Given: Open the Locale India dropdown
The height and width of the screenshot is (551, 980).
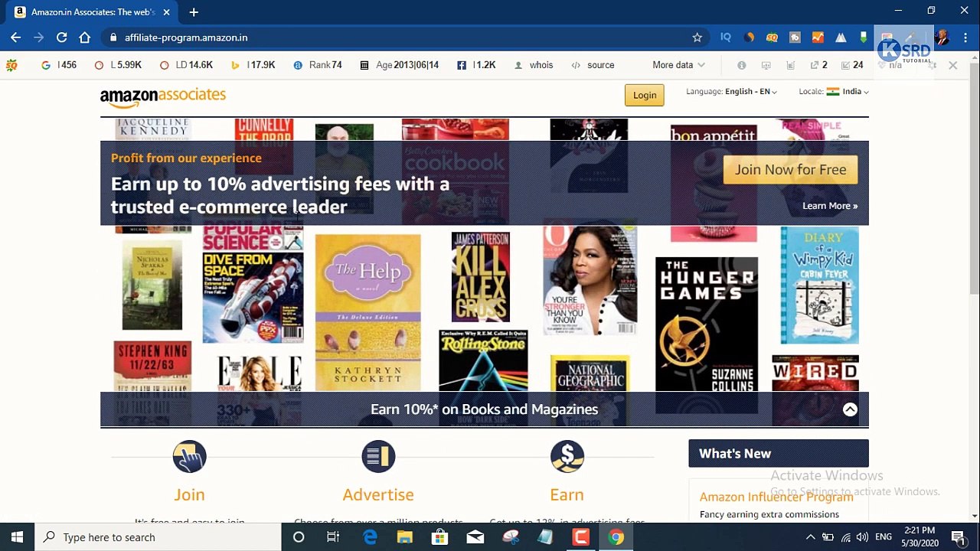Looking at the screenshot, I should [x=833, y=92].
